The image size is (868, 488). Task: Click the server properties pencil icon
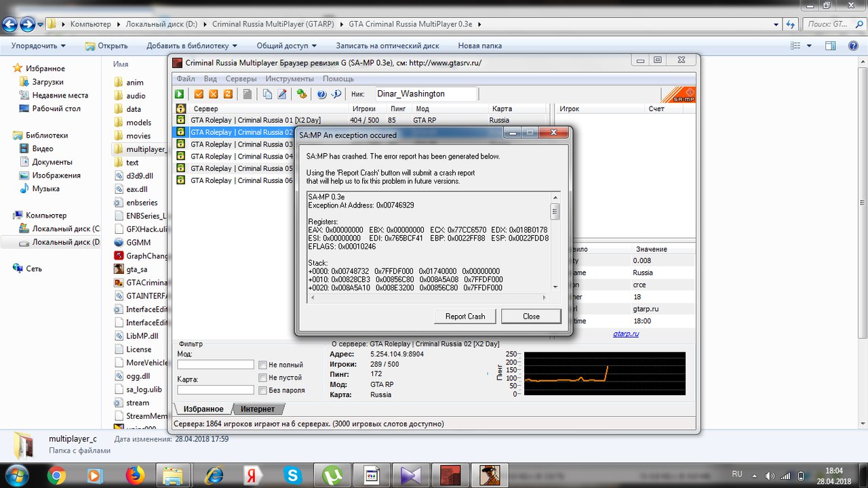pyautogui.click(x=282, y=94)
